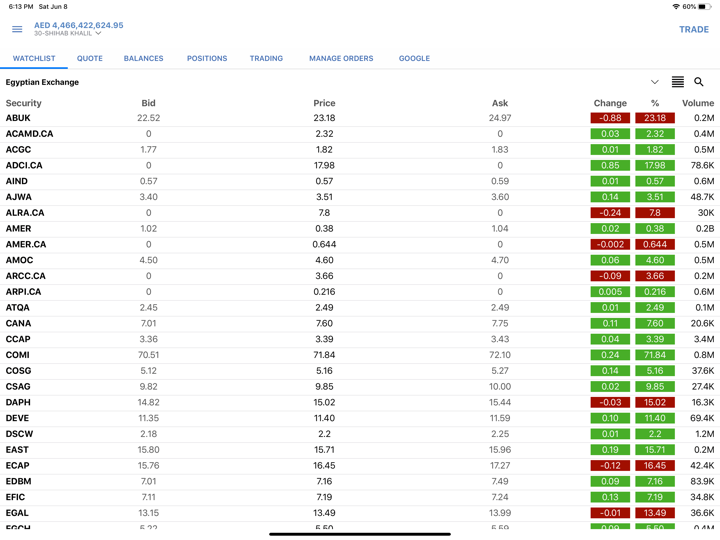The height and width of the screenshot is (540, 720).
Task: Click the AED account balance amount
Action: (79, 25)
